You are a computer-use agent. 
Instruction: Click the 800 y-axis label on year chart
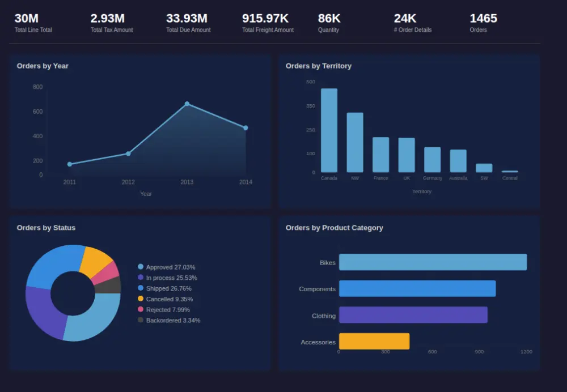37,87
